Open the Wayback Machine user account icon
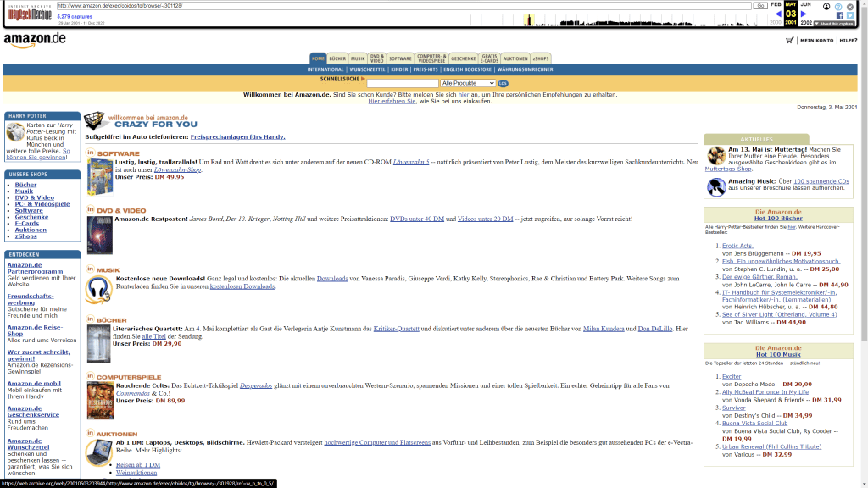 point(826,7)
